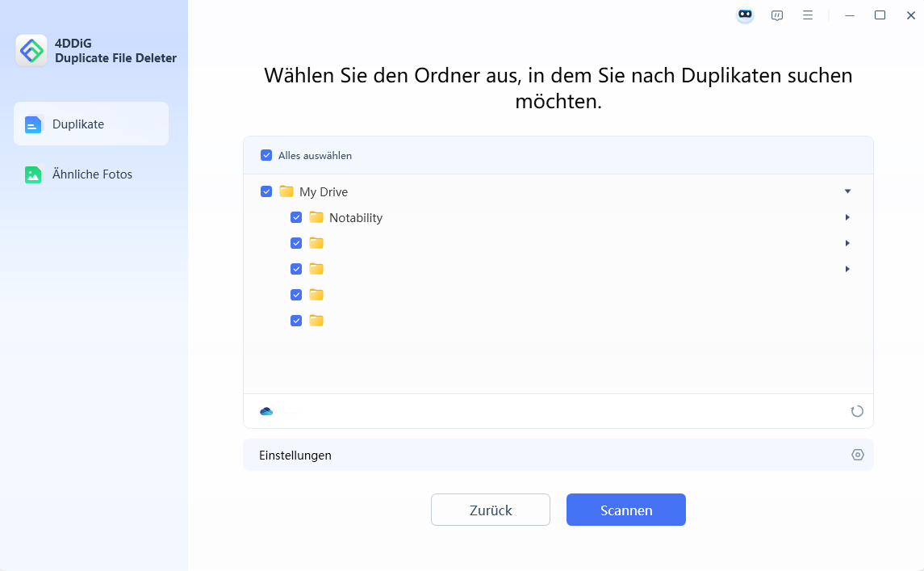Open the feedback bubble icon

pos(776,15)
